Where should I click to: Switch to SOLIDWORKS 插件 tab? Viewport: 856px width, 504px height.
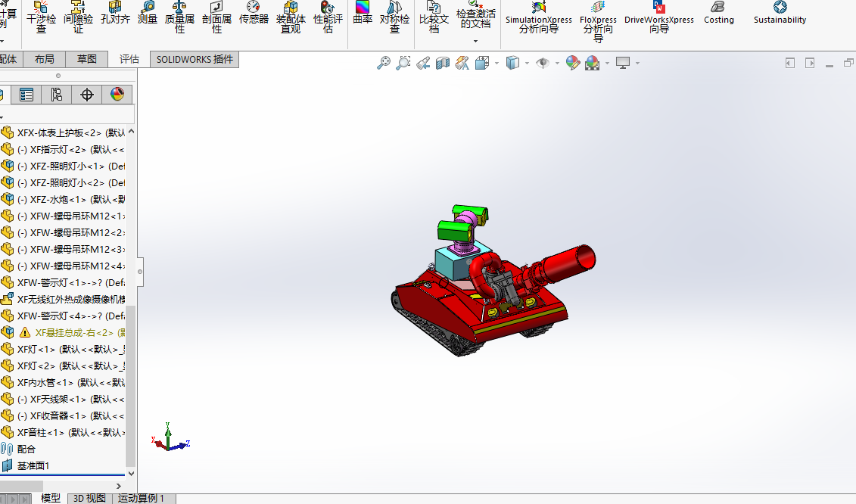pyautogui.click(x=195, y=59)
